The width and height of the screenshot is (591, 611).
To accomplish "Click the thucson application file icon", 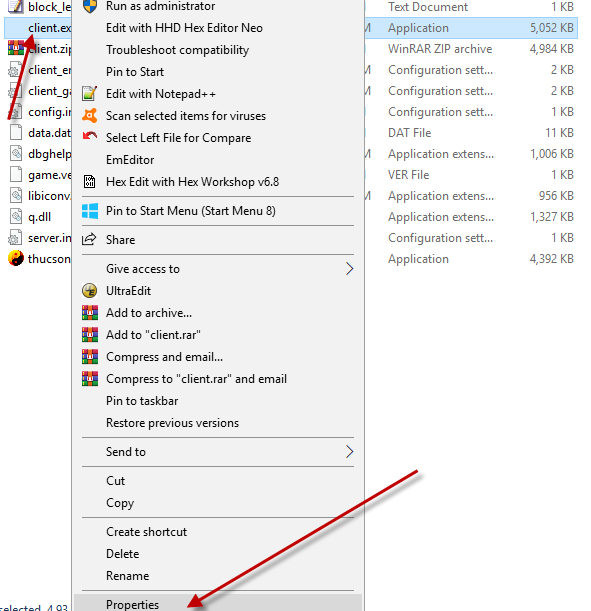I will coord(16,258).
